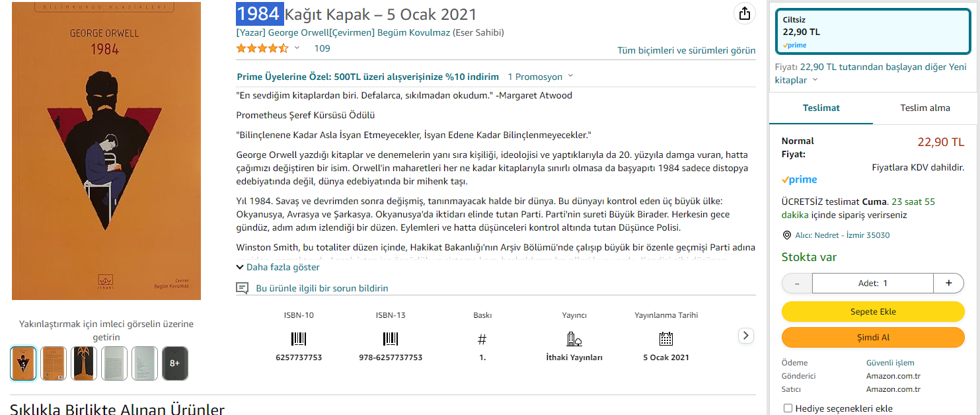The image size is (980, 415).
Task: Click the Amazon.com.tr sender link next to Gönderici
Action: (x=893, y=376)
